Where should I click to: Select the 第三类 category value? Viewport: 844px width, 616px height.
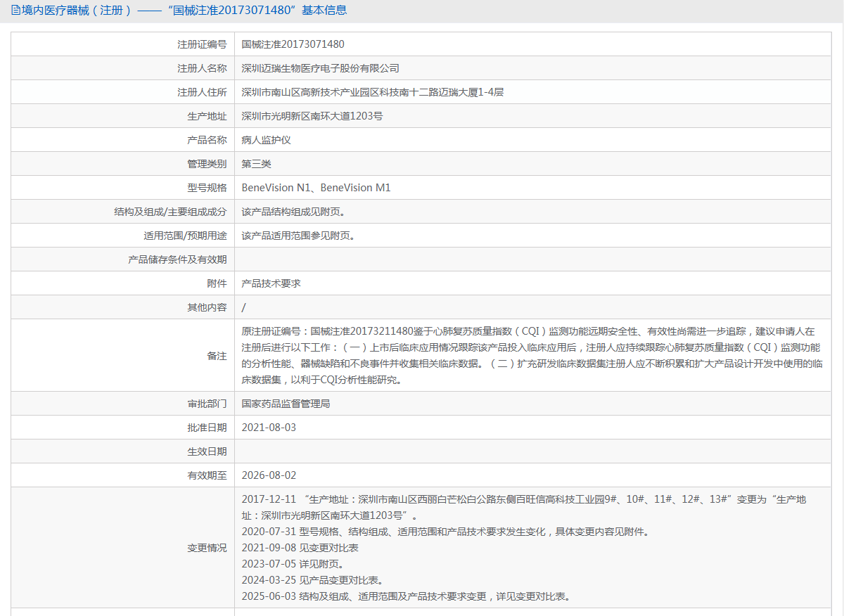[256, 164]
